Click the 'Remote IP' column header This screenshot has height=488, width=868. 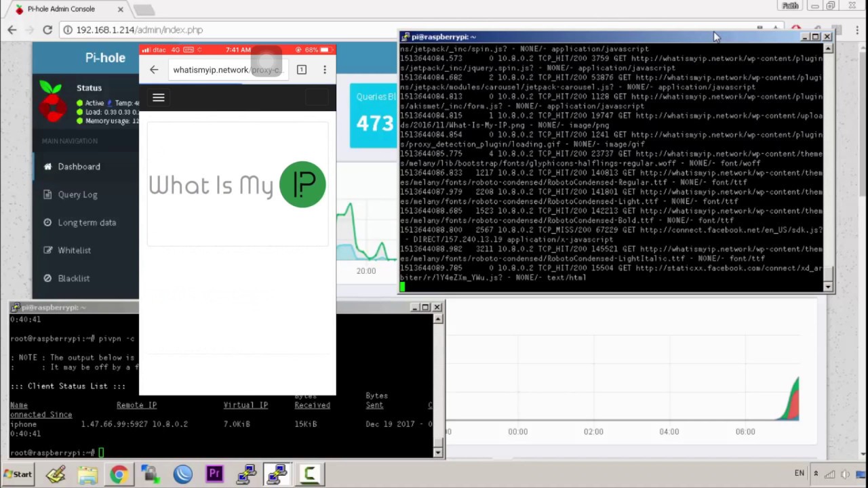click(x=136, y=405)
